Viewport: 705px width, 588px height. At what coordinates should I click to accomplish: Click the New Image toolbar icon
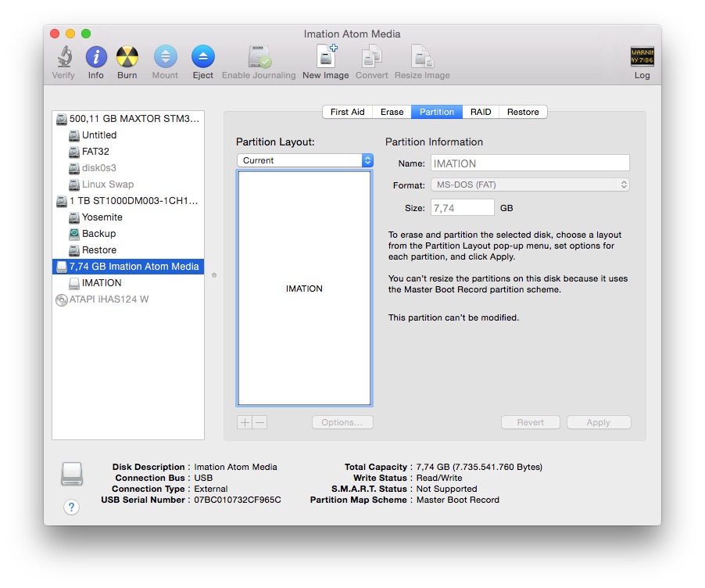tap(325, 58)
